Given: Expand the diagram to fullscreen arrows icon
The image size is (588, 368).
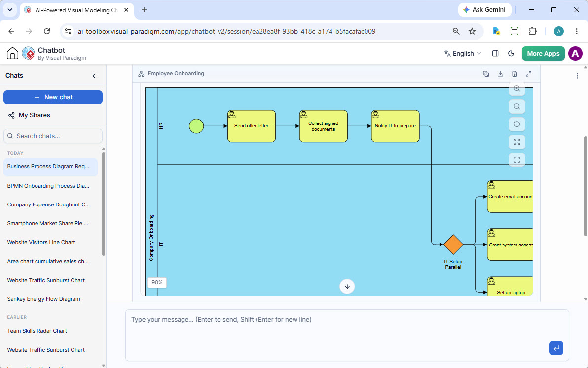Looking at the screenshot, I should (529, 74).
